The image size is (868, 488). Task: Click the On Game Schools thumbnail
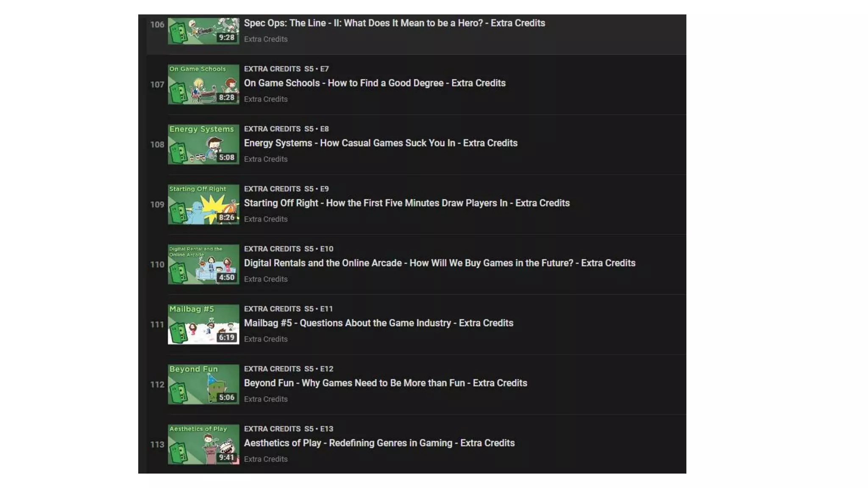[x=203, y=84]
